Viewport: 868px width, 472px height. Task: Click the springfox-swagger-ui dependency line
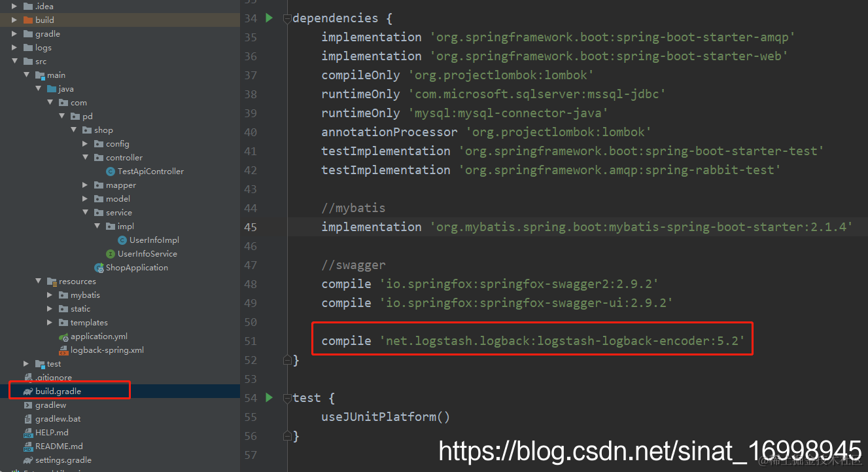(497, 302)
